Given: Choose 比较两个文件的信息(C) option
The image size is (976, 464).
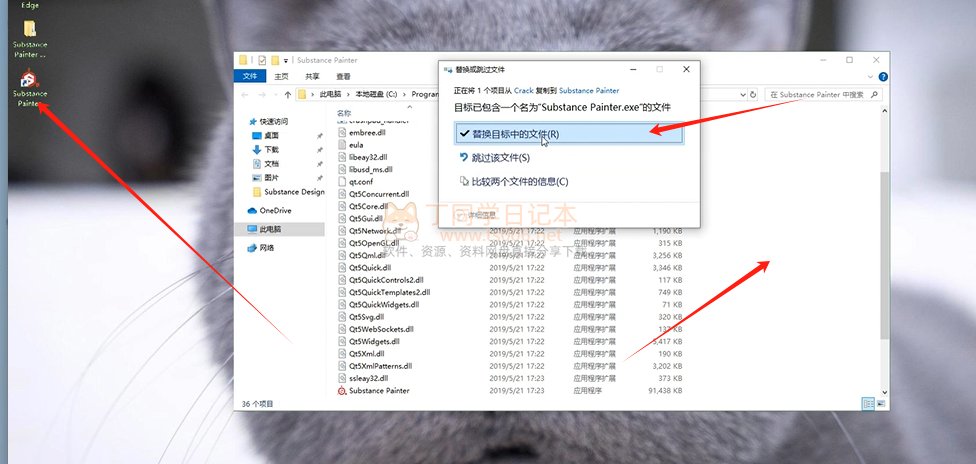Looking at the screenshot, I should pos(514,182).
